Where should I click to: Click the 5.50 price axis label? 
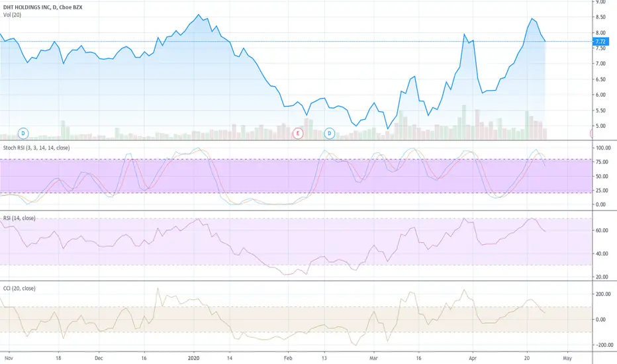point(600,111)
